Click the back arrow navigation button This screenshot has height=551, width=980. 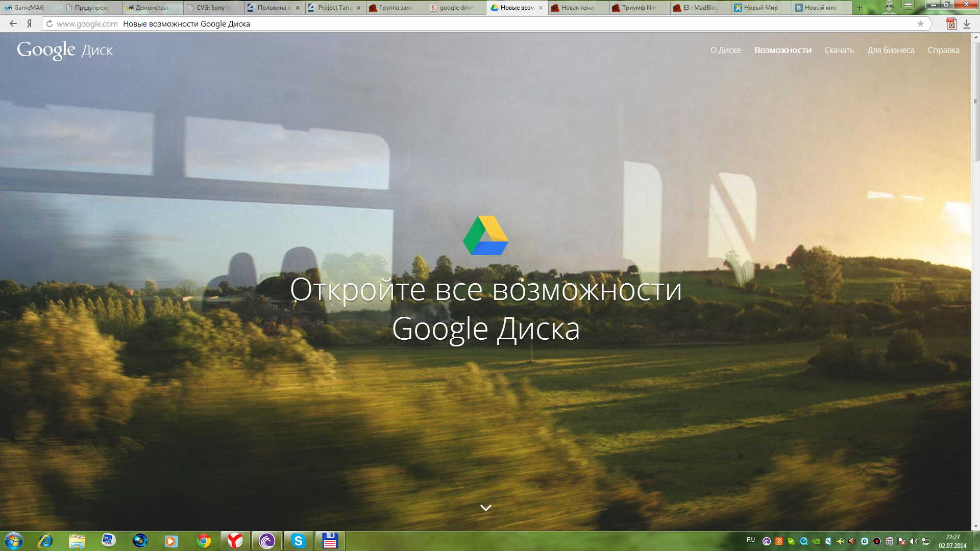click(13, 23)
